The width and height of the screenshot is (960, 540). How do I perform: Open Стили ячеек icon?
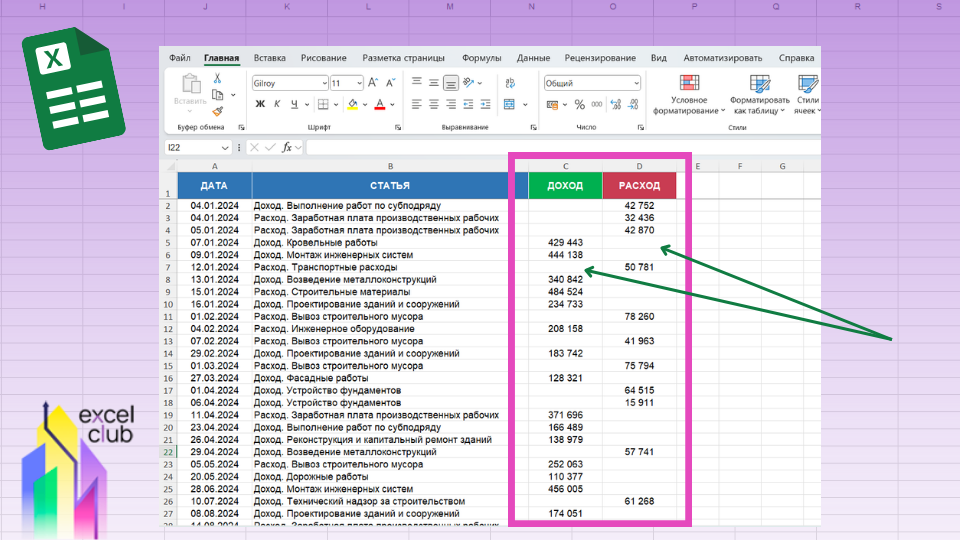pyautogui.click(x=808, y=84)
